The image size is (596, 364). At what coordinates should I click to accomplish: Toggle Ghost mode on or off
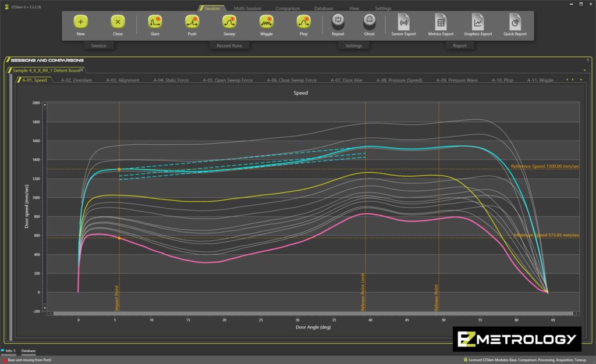pos(369,22)
